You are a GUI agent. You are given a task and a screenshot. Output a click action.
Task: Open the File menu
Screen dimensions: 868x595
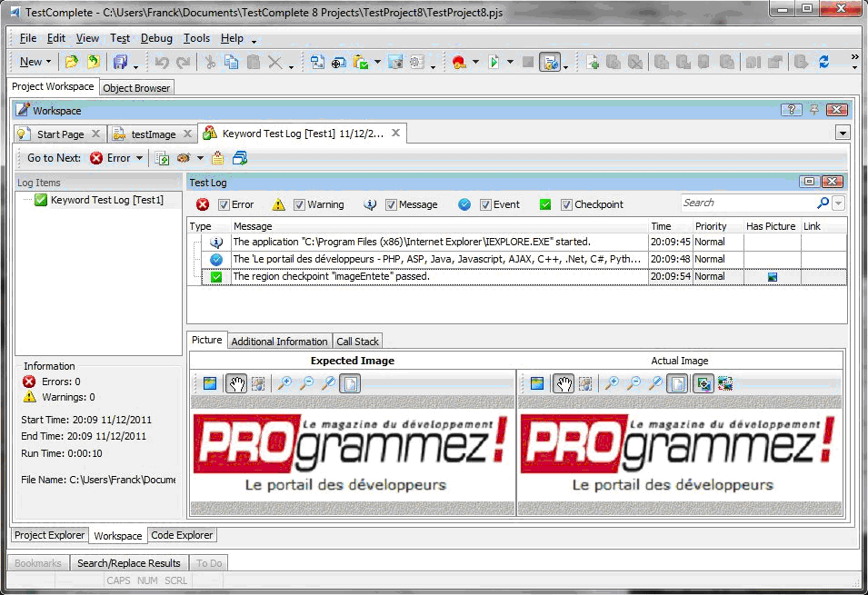(x=27, y=38)
